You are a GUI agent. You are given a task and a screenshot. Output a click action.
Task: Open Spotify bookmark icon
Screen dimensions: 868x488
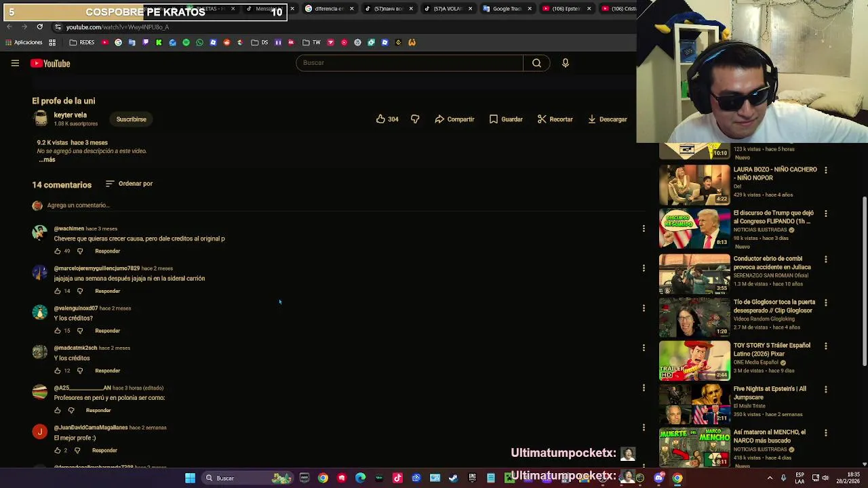coord(186,43)
